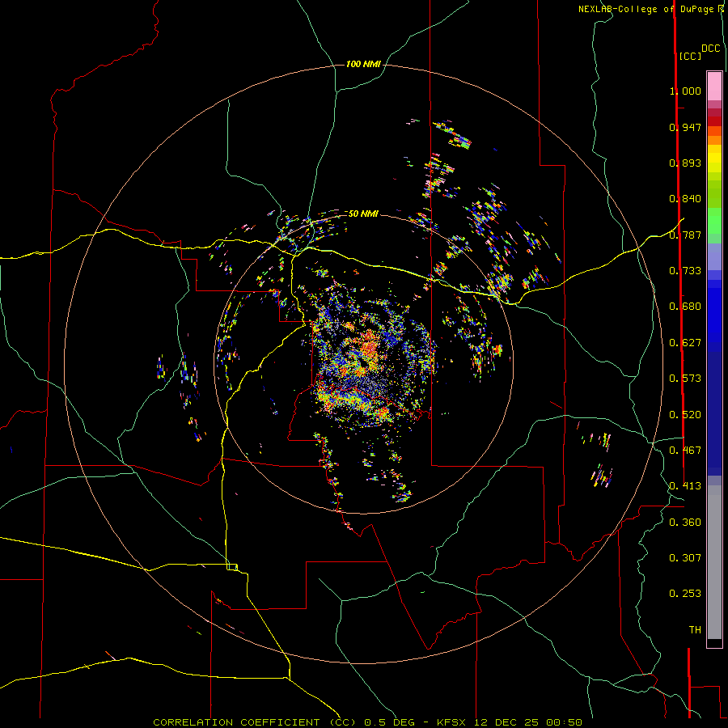Click the red segment of the color scale
This screenshot has height=728, width=728.
click(714, 121)
